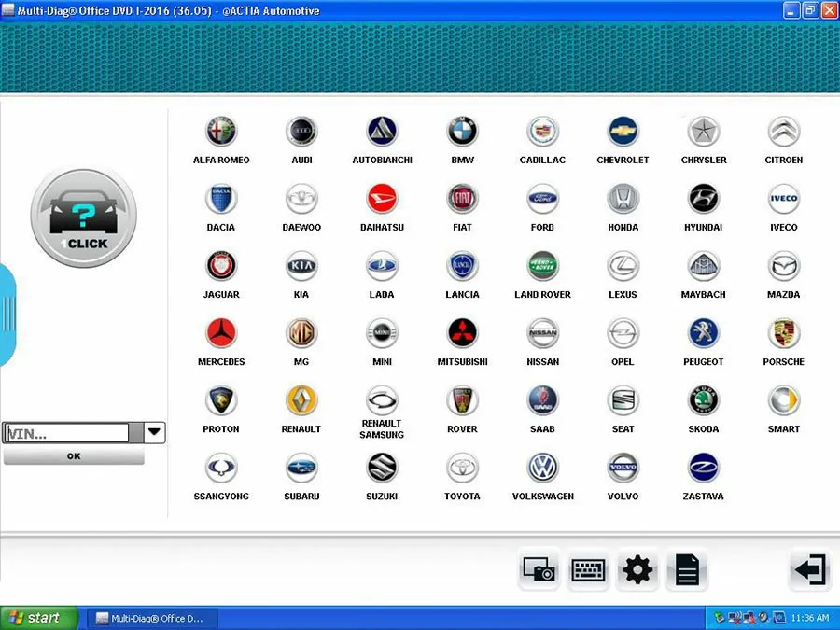Open the on-screen keyboard icon

tap(588, 569)
